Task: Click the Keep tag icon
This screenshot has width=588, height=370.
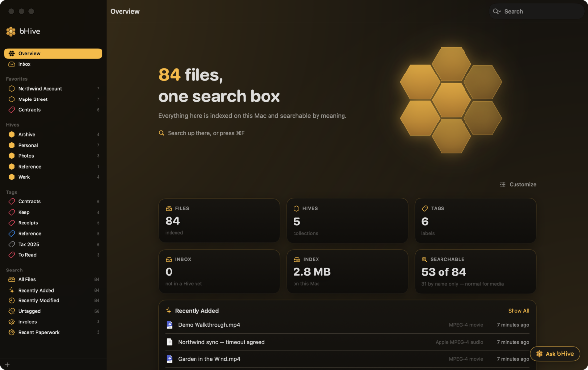Action: [12, 212]
